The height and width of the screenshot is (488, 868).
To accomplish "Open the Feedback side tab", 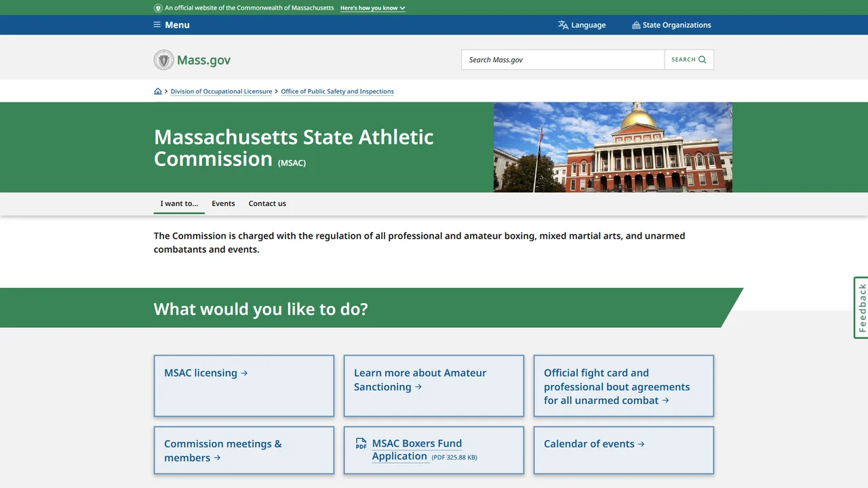I will tap(861, 308).
